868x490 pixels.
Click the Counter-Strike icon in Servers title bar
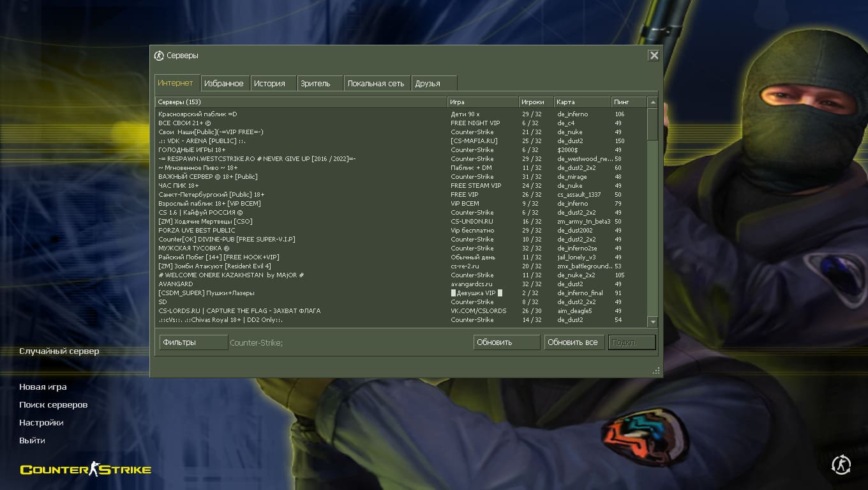point(159,56)
